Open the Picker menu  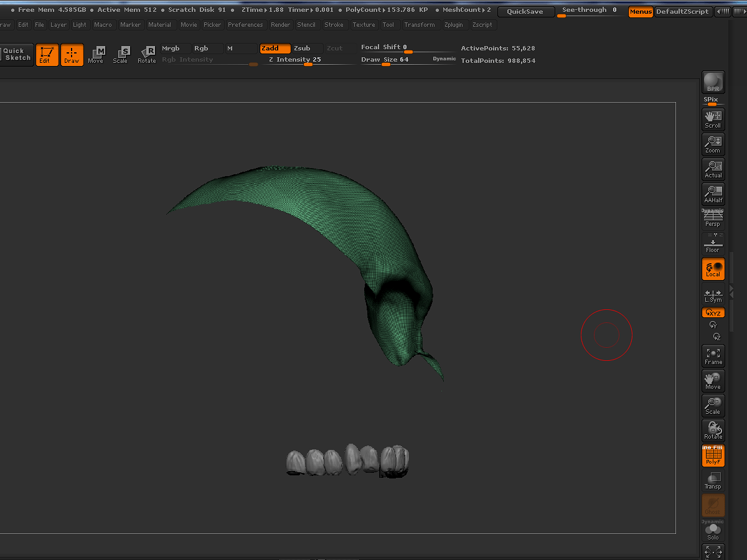click(212, 25)
